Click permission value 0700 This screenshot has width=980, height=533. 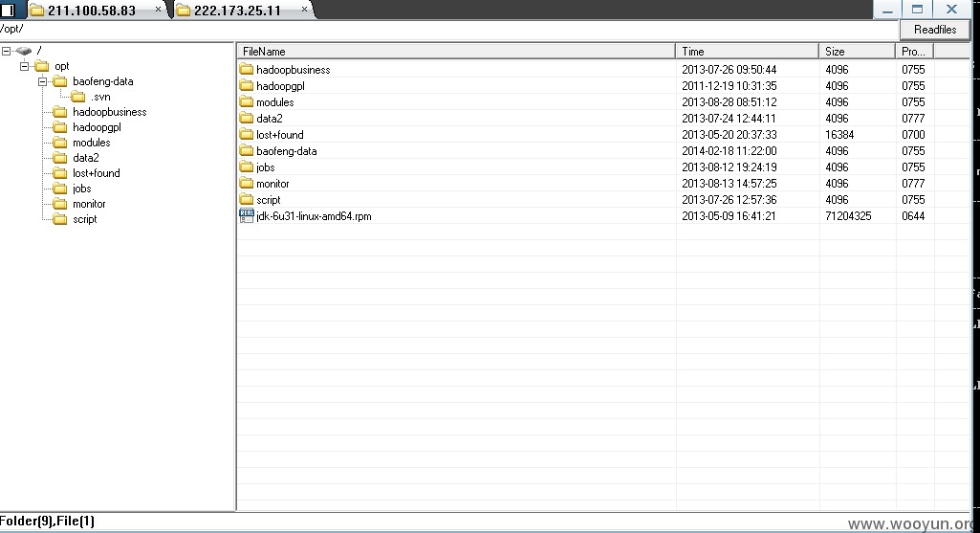913,135
